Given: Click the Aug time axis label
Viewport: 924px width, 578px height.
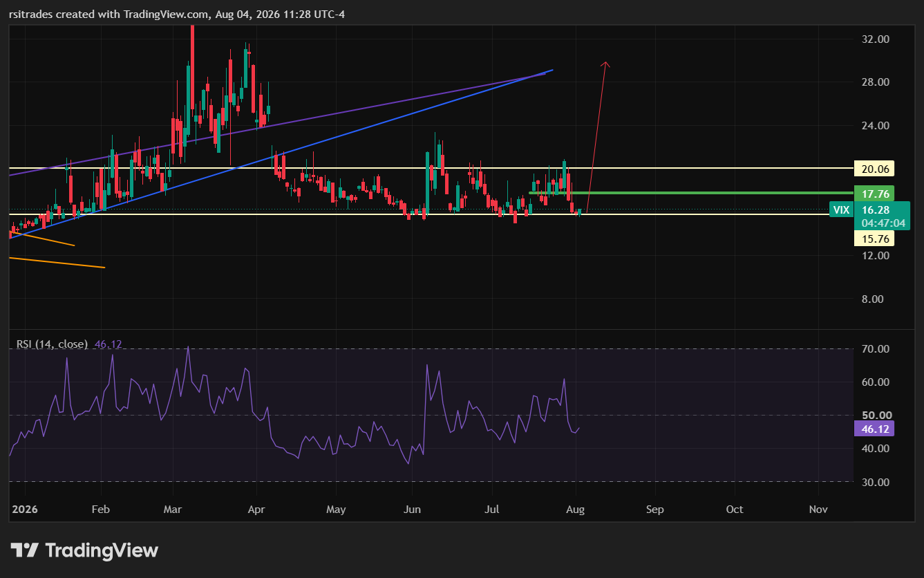Looking at the screenshot, I should tap(575, 510).
